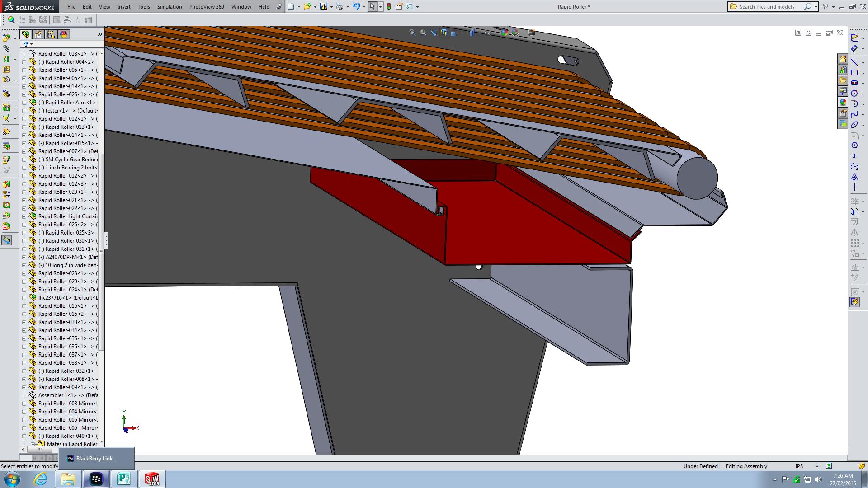Open the units IPS dropdown in status bar
Image resolution: width=868 pixels, height=488 pixels.
point(817,466)
